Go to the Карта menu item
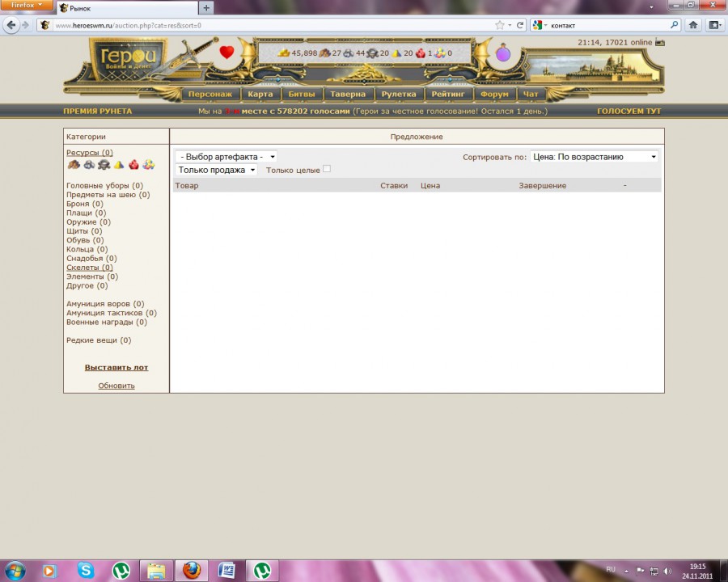This screenshot has width=728, height=582. (x=260, y=94)
